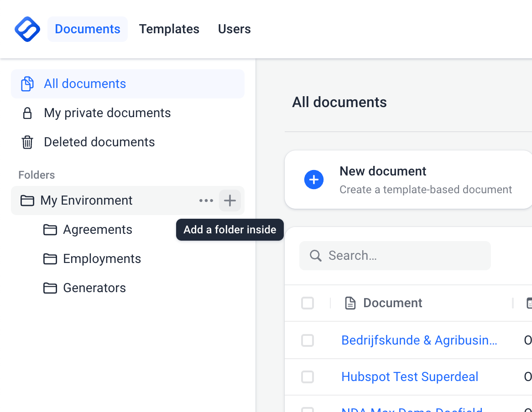View Deleted documents
This screenshot has height=412, width=532.
pos(128,142)
